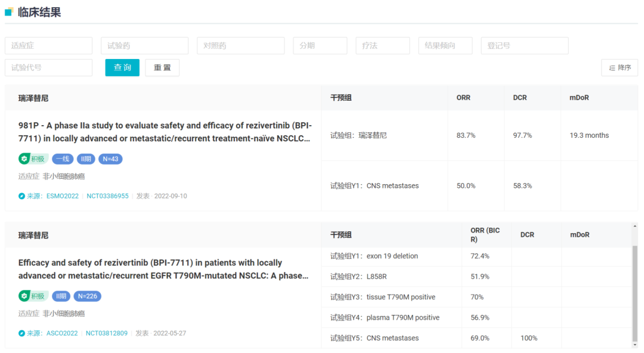Click the 重置 reset button
644x353 pixels.
coord(162,67)
